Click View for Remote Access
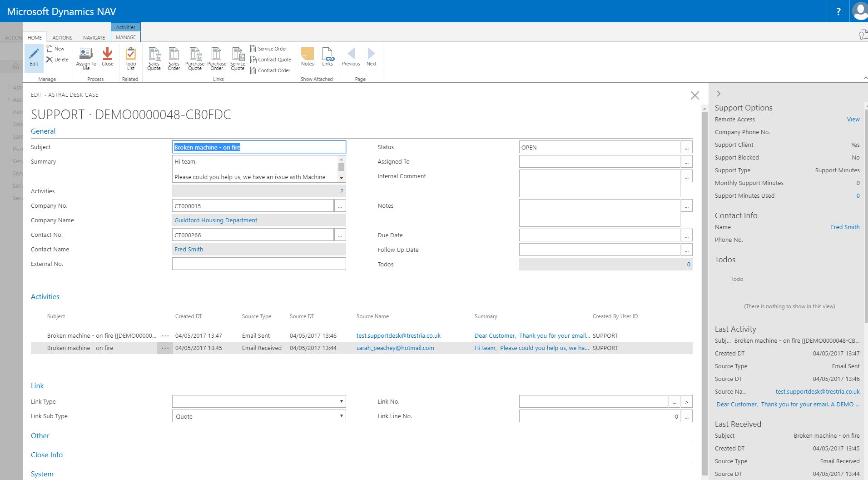 point(853,119)
